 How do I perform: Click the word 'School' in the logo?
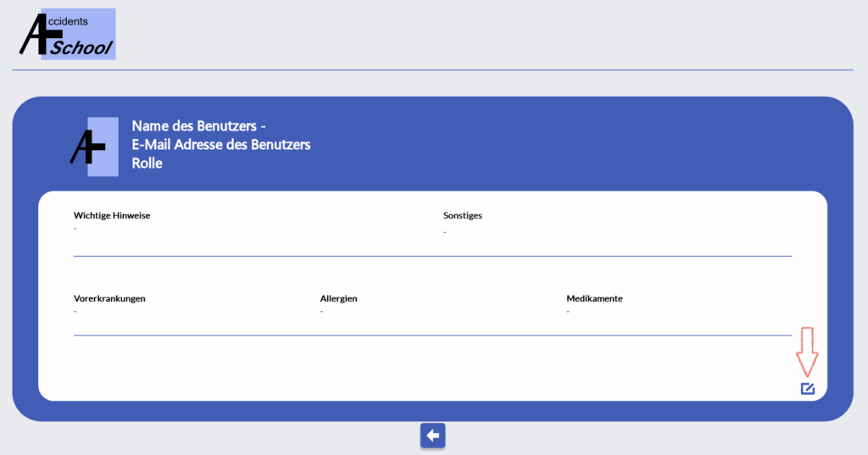click(81, 48)
